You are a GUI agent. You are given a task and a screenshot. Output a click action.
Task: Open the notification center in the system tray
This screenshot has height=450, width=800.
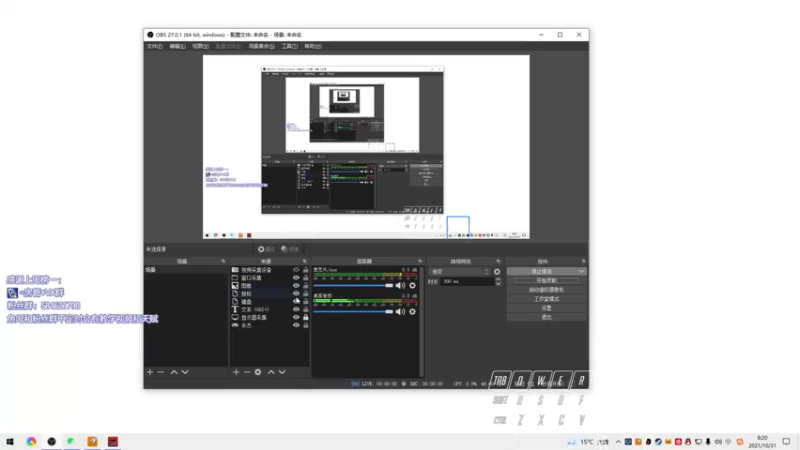[786, 441]
